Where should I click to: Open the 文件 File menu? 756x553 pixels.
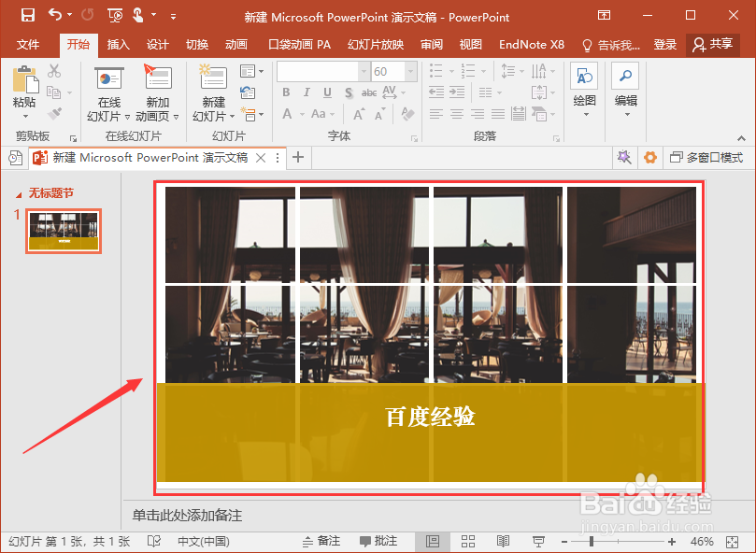28,45
